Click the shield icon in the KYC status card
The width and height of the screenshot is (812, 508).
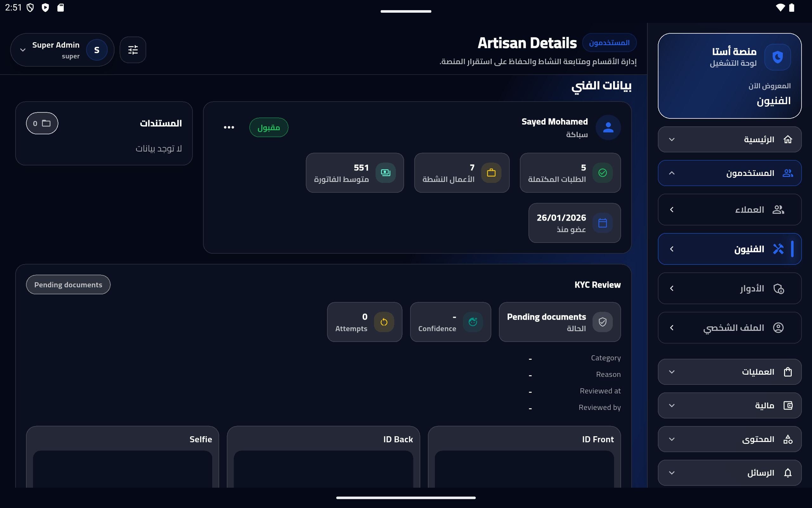tap(602, 322)
